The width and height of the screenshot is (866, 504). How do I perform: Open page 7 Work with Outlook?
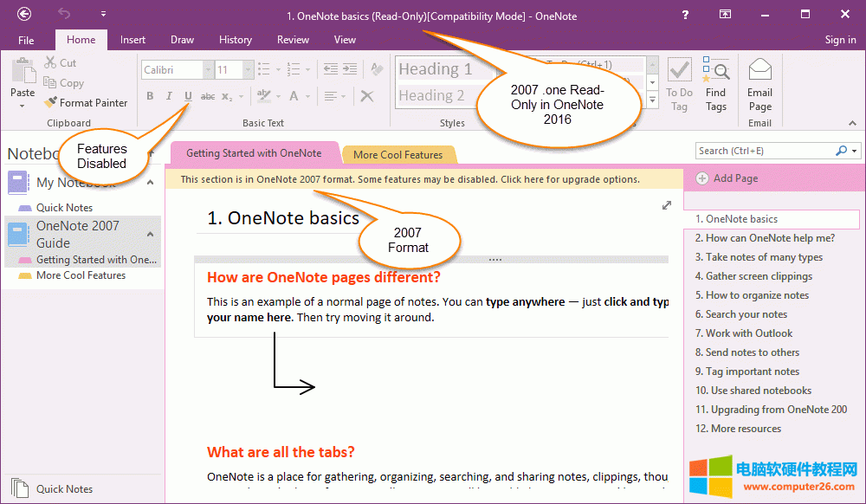(744, 333)
